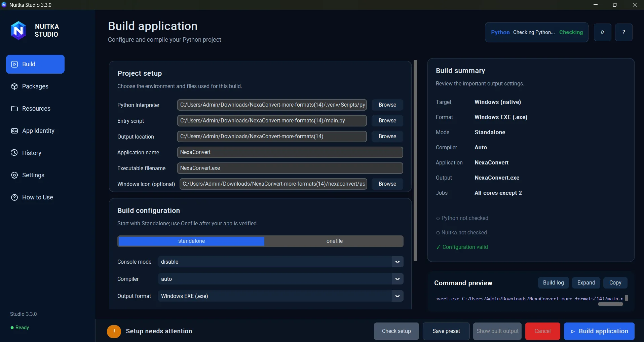
Task: Click the green Ready status dot
Action: (12, 328)
